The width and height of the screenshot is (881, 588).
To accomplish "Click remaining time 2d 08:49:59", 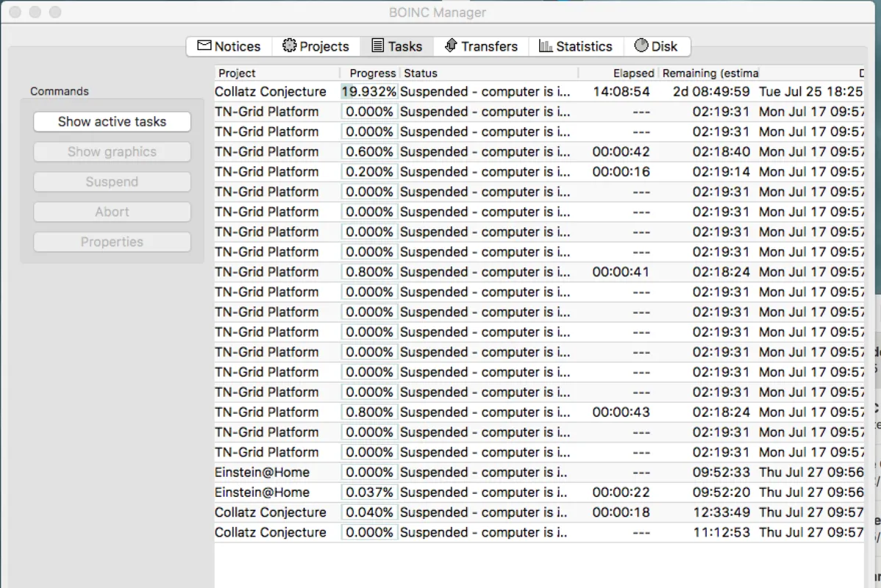I will [711, 92].
